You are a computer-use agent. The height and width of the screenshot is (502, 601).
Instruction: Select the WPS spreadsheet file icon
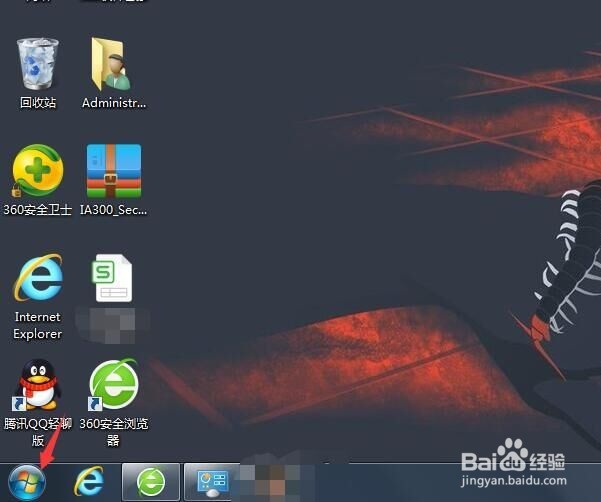(x=113, y=278)
